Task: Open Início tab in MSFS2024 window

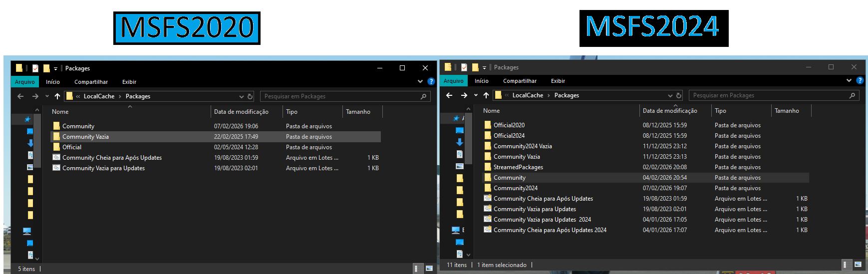Action: (482, 81)
